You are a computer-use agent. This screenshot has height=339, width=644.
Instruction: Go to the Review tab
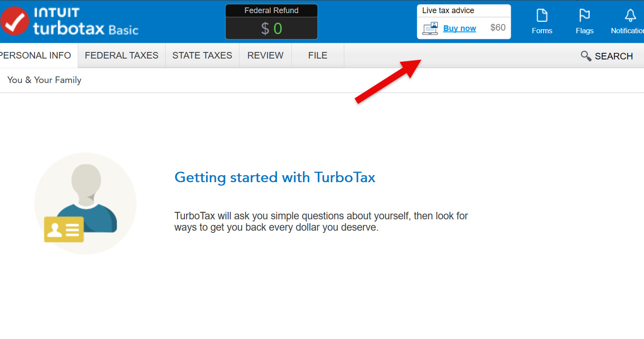point(265,55)
